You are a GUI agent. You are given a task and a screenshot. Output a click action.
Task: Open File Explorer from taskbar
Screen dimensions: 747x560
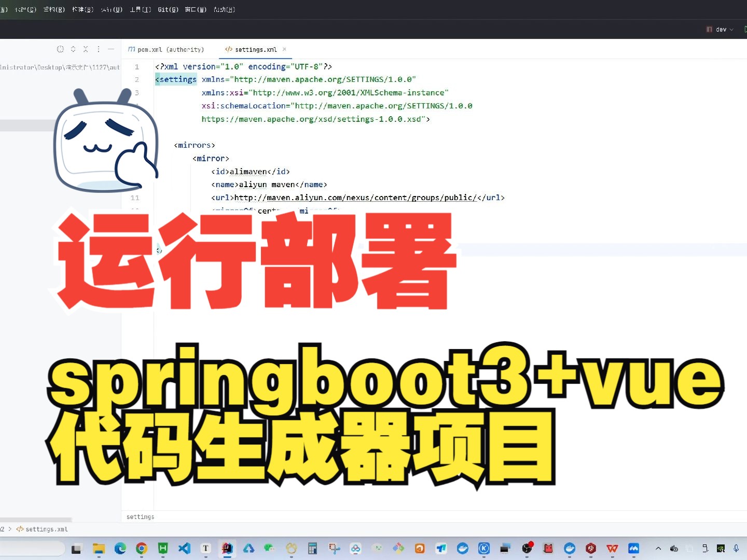99,549
